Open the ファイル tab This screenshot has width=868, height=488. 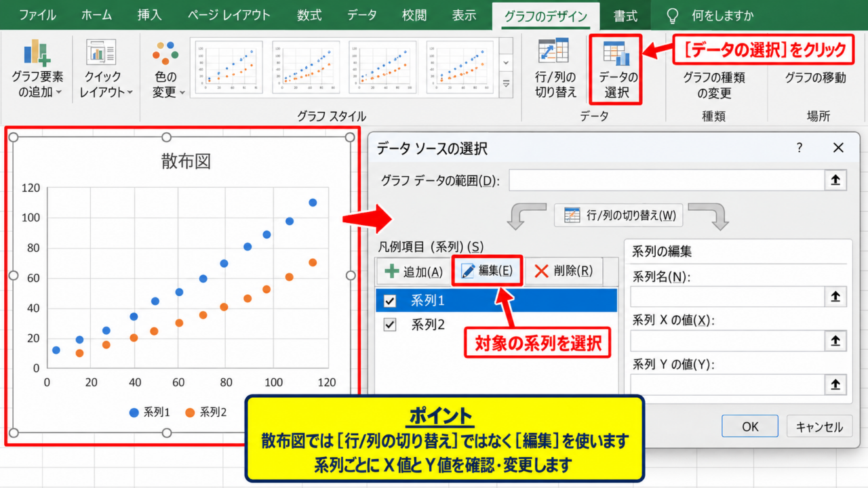(37, 15)
